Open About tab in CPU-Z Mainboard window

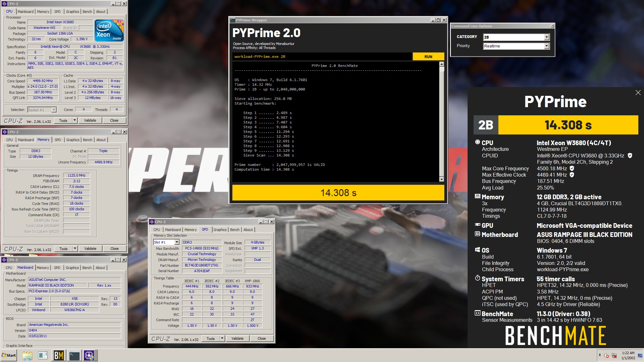point(100,268)
